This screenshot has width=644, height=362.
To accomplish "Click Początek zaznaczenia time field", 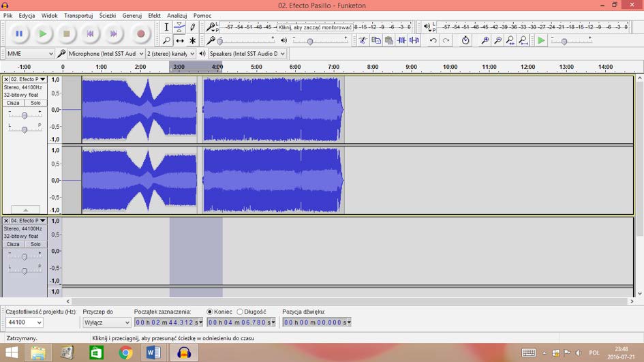I will 169,322.
